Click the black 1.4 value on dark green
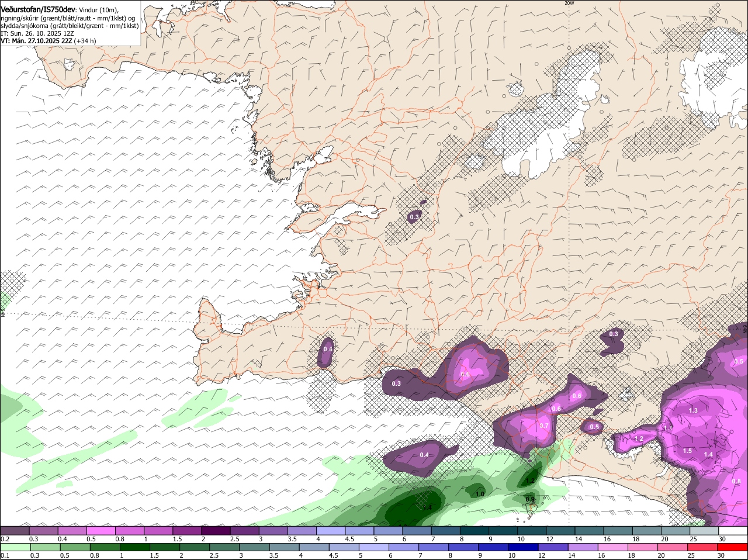Viewport: 748px width, 560px height. [x=427, y=507]
